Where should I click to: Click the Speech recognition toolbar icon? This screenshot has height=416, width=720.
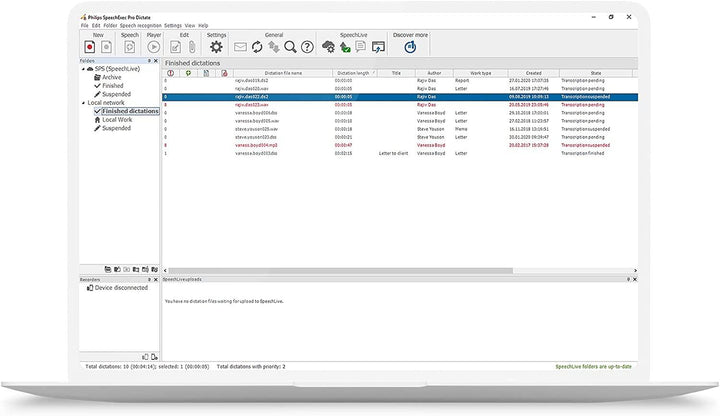pos(129,47)
